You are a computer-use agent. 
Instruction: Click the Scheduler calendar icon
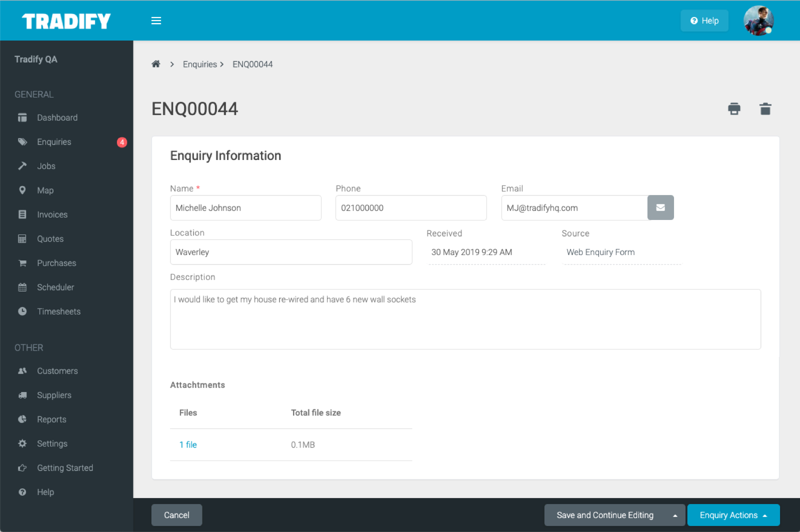coord(22,287)
